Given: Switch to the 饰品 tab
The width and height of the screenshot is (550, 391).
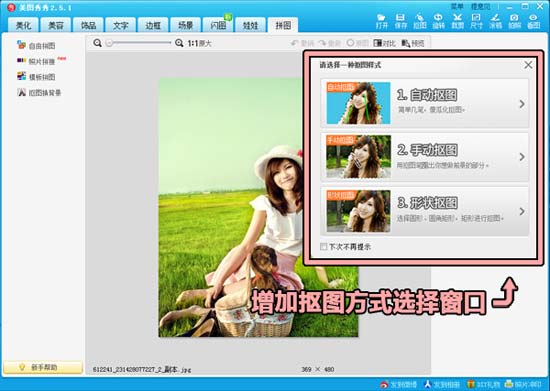Looking at the screenshot, I should [x=88, y=25].
